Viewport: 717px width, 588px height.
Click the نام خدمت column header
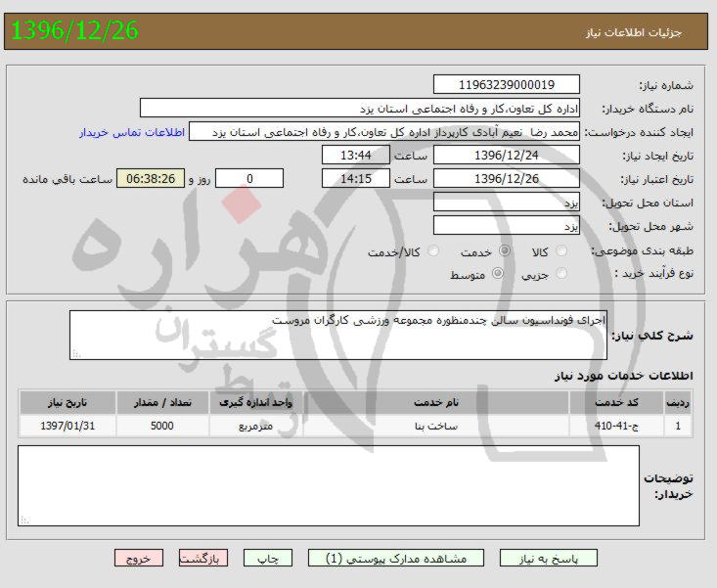pos(436,402)
